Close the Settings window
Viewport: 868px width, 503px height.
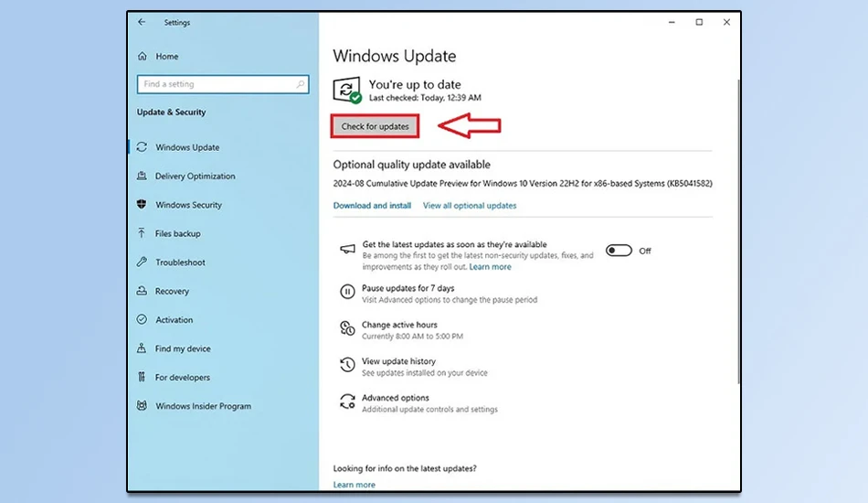[726, 22]
